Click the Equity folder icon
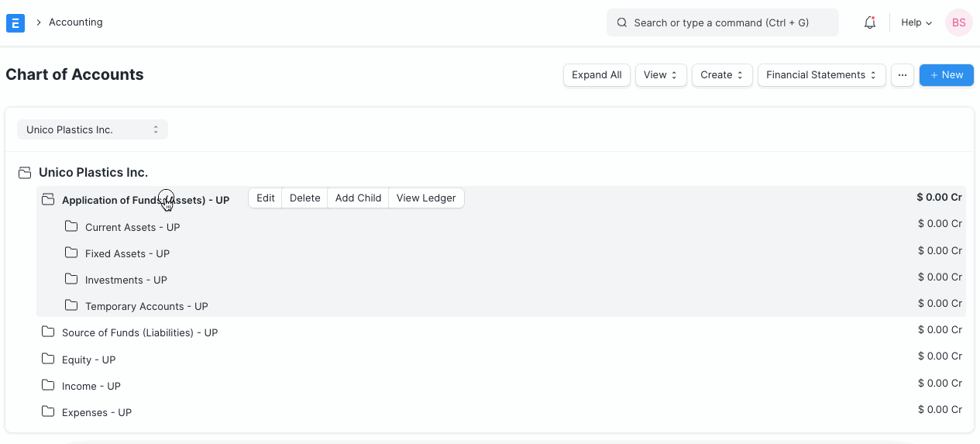 [48, 360]
